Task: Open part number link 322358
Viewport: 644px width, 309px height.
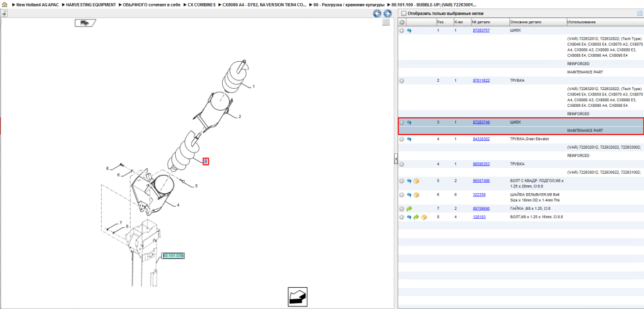Action: click(x=479, y=195)
